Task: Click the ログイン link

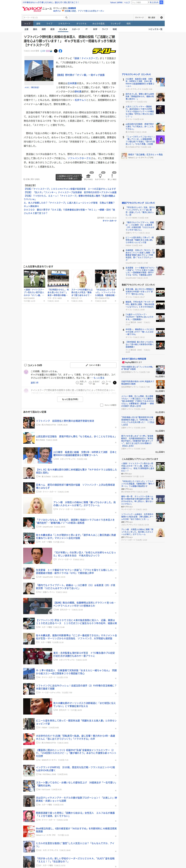Action: coord(57,11)
